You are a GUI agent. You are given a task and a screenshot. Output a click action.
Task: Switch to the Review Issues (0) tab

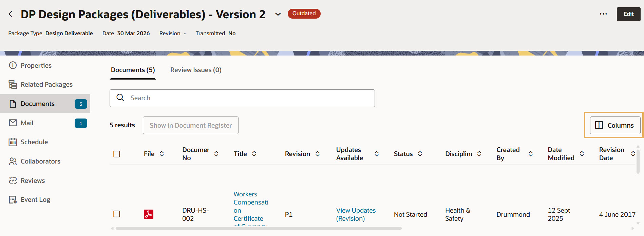tap(196, 70)
